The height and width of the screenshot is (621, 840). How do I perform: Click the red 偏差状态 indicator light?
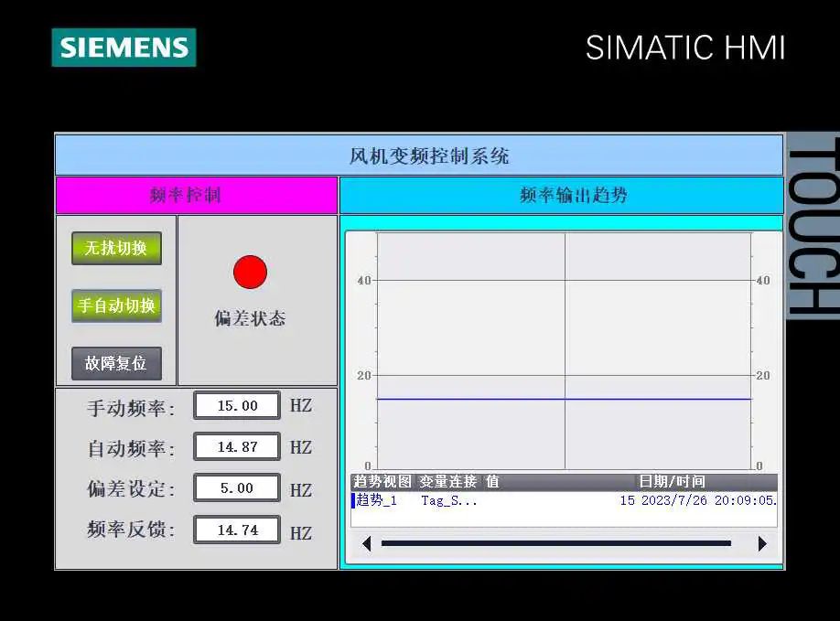point(250,272)
